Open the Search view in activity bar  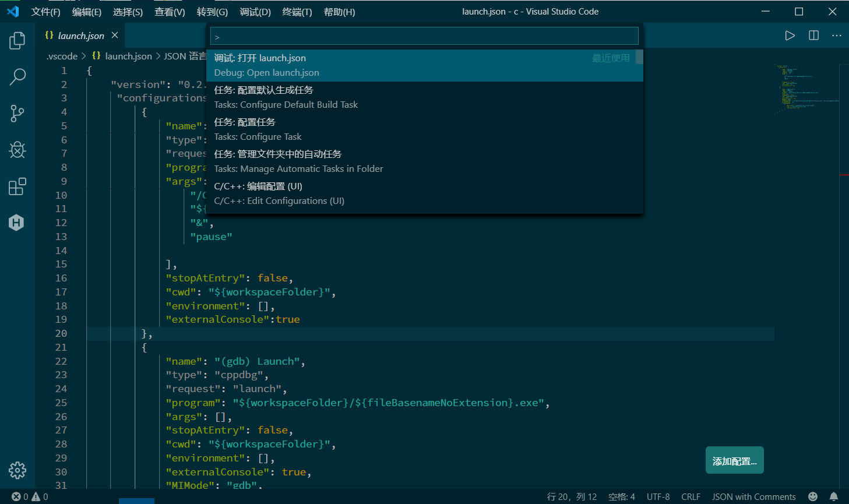pos(17,77)
